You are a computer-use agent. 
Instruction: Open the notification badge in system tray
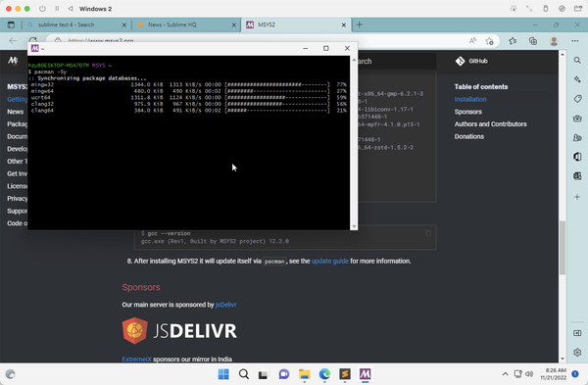pyautogui.click(x=575, y=374)
